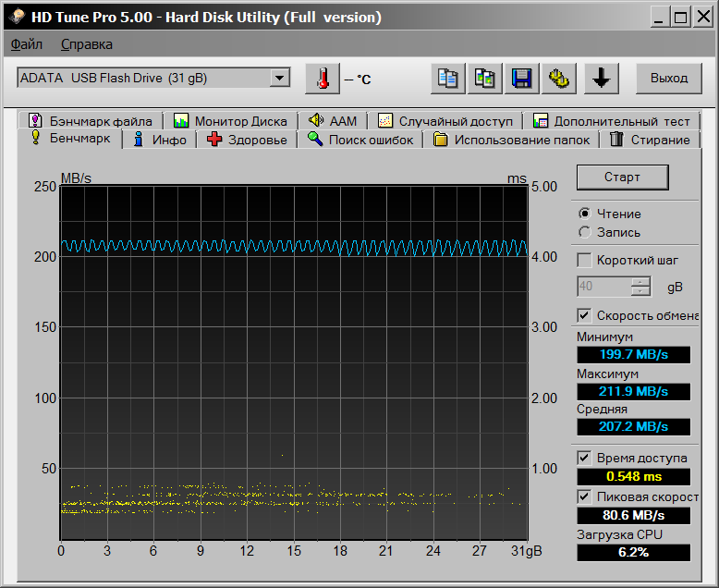
Task: Open the Стирание tab
Action: click(650, 140)
